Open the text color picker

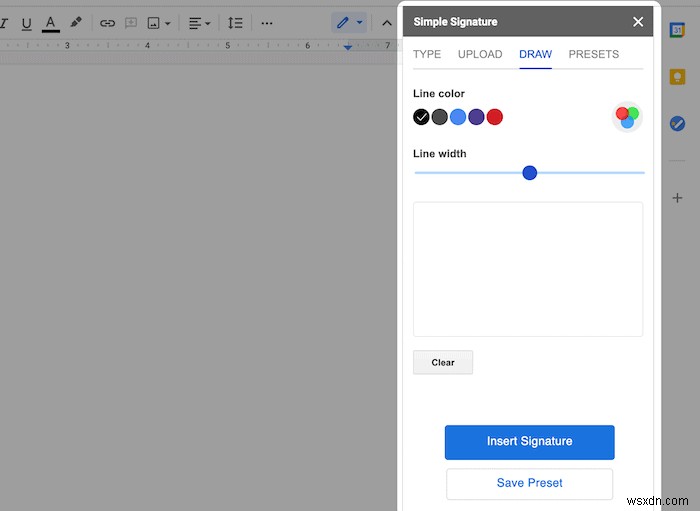point(50,24)
